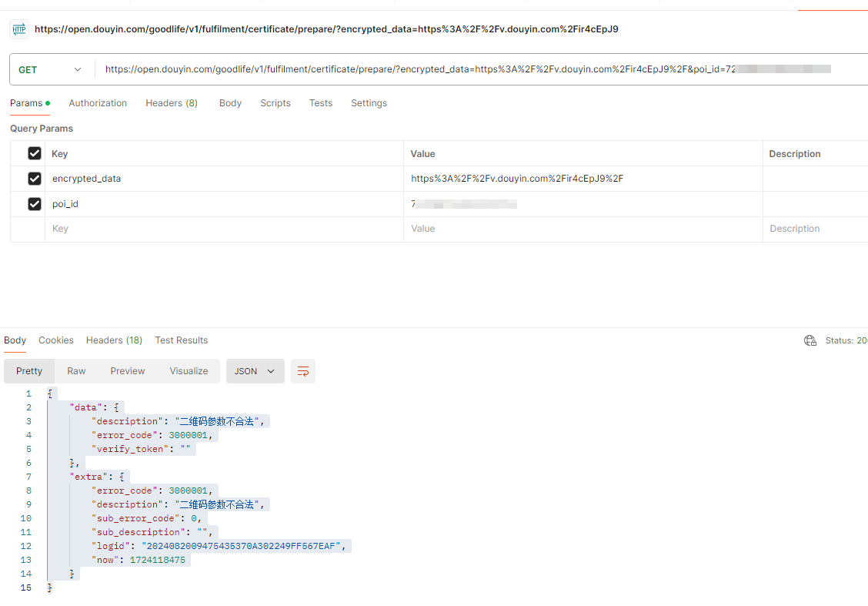Switch response view to Raw
The width and height of the screenshot is (868, 606).
(x=76, y=371)
